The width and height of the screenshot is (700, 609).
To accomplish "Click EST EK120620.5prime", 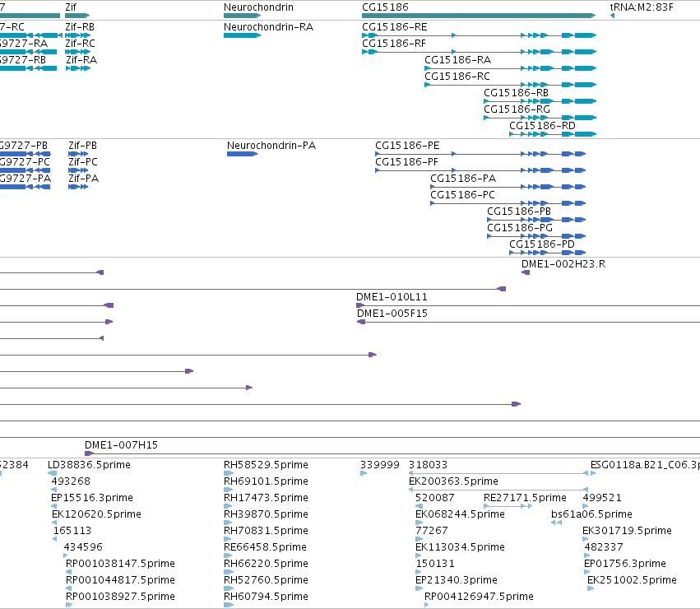I will (x=96, y=514).
